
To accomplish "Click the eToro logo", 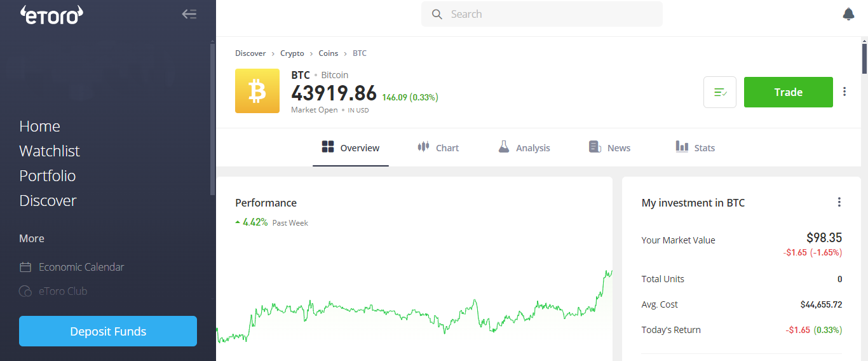I will click(x=52, y=15).
